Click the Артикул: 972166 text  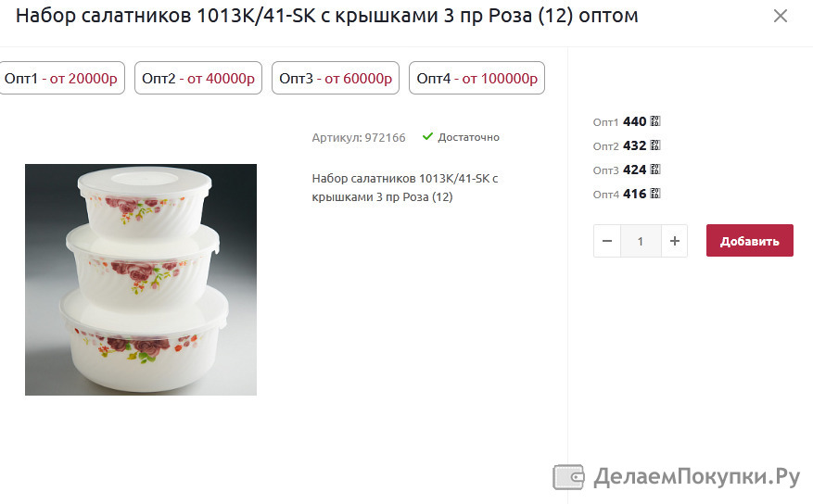click(x=358, y=138)
